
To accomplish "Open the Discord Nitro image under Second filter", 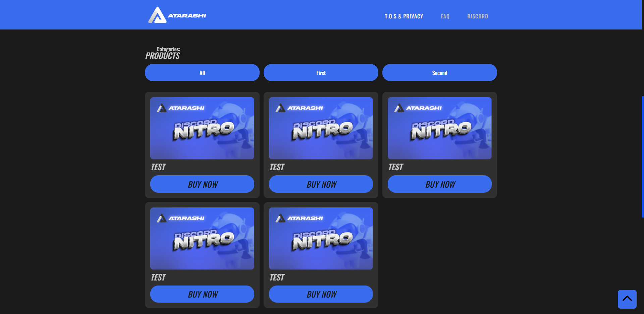I will [440, 128].
